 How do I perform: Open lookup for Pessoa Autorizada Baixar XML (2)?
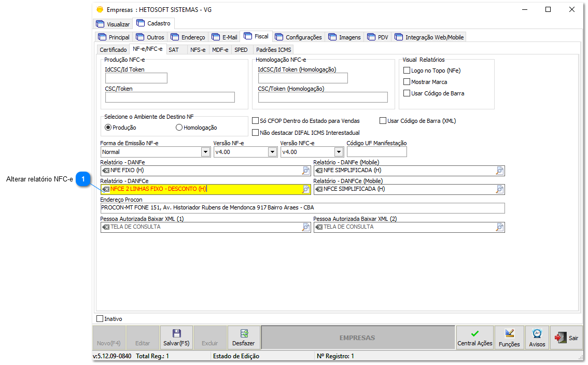[499, 227]
